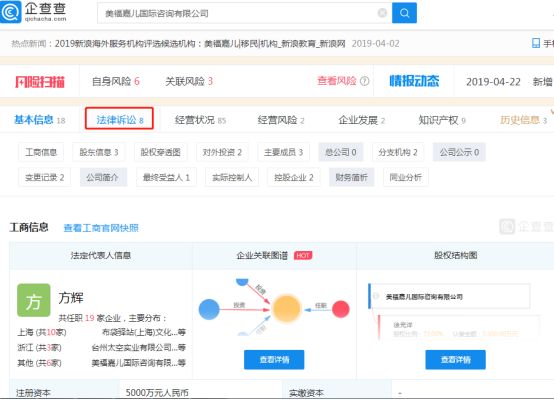
Task: Open 台州太空实业有限公司 company link
Action: click(x=138, y=348)
